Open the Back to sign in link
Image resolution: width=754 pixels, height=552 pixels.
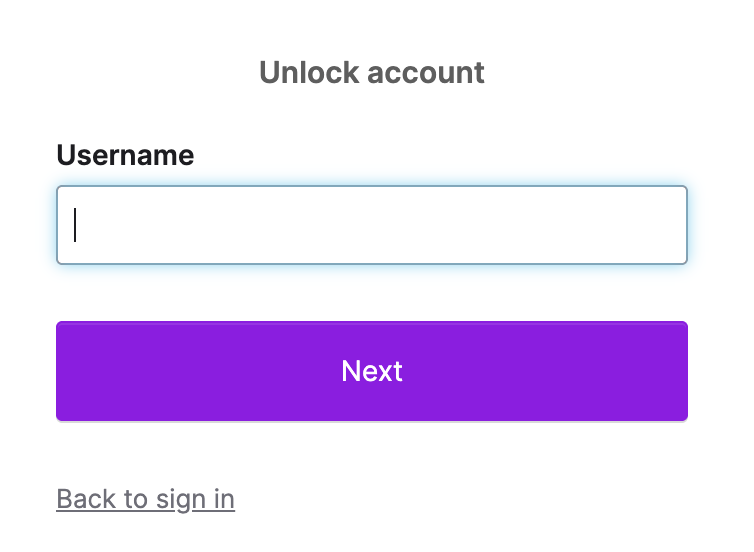(x=145, y=498)
